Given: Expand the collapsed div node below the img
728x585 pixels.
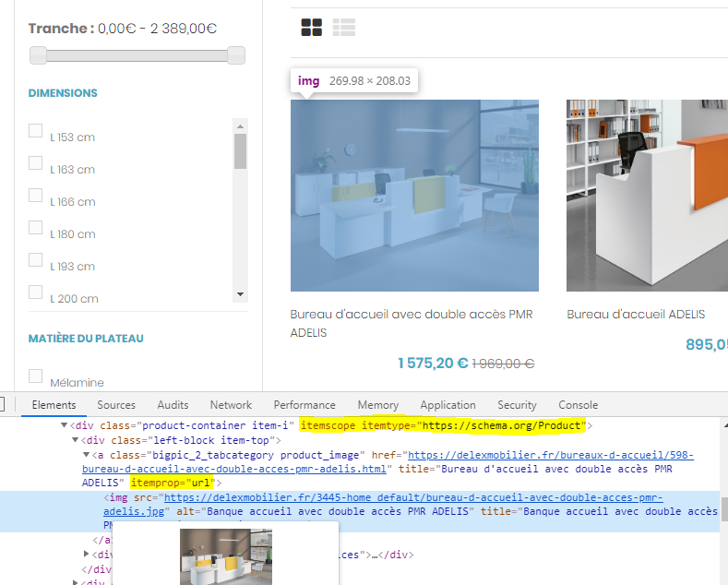Looking at the screenshot, I should [86, 554].
